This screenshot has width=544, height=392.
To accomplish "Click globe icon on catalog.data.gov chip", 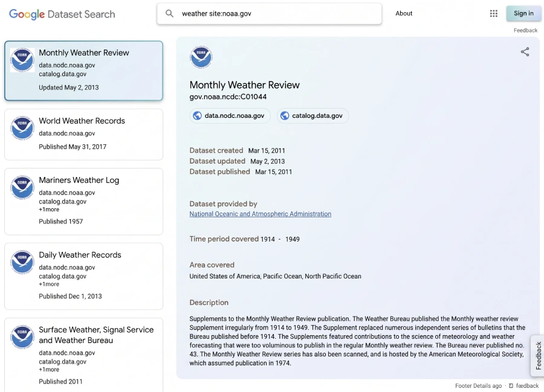I will 285,116.
